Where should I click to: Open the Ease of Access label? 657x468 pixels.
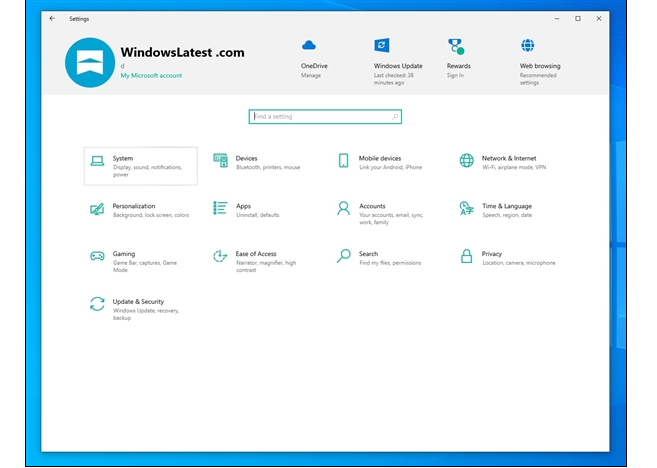click(256, 254)
